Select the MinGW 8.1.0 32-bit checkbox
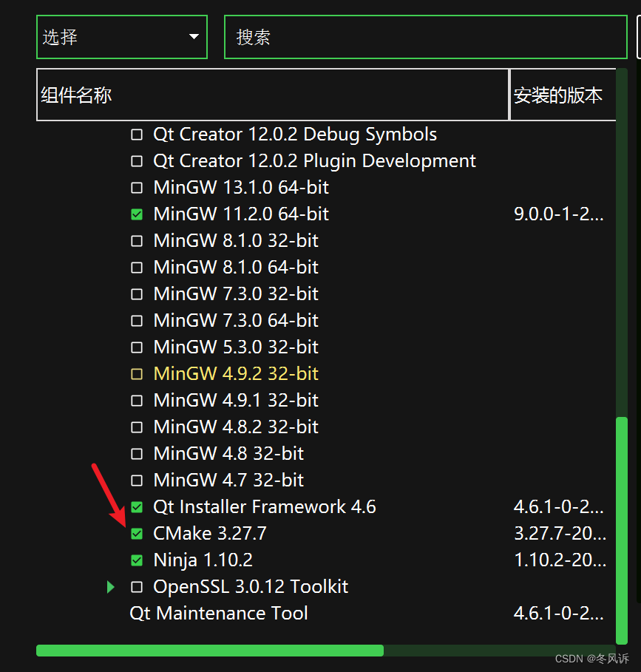Viewport: 641px width, 672px height. (137, 240)
